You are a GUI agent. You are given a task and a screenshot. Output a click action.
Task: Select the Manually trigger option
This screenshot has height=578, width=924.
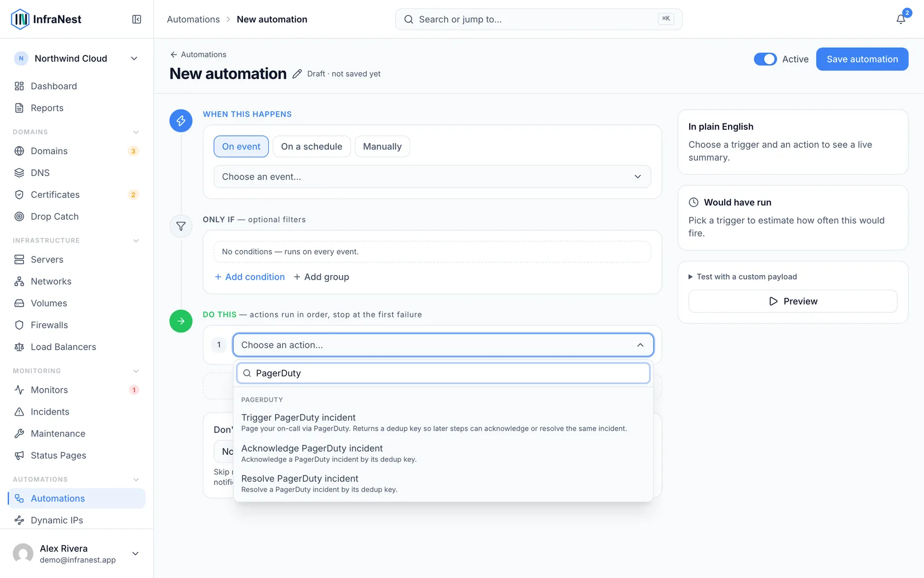point(382,146)
